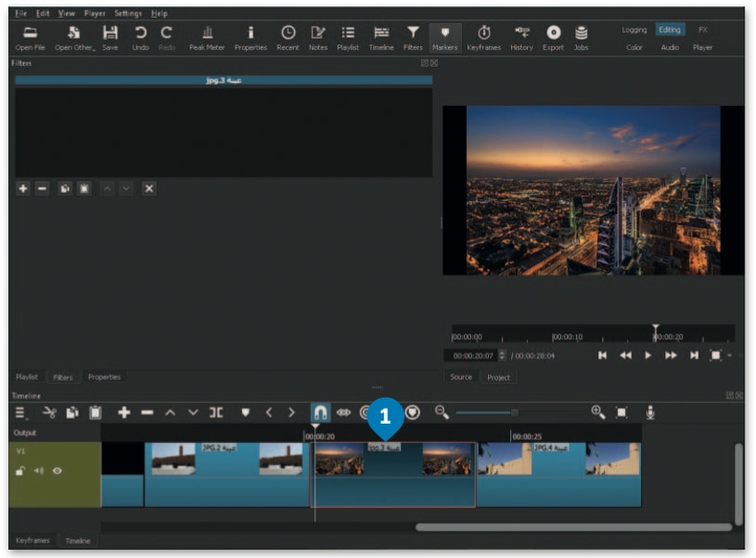Mute track V1 audio
Screen dimensions: 756x558
38,471
